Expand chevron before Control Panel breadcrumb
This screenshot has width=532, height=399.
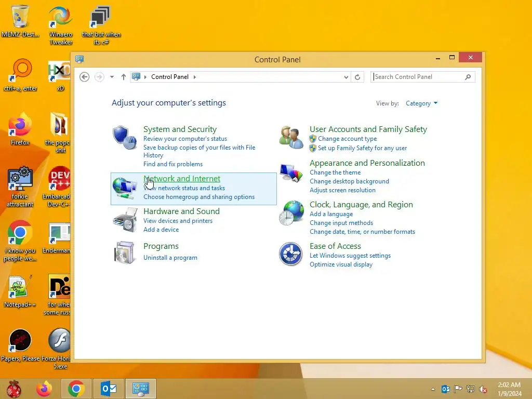coord(145,77)
